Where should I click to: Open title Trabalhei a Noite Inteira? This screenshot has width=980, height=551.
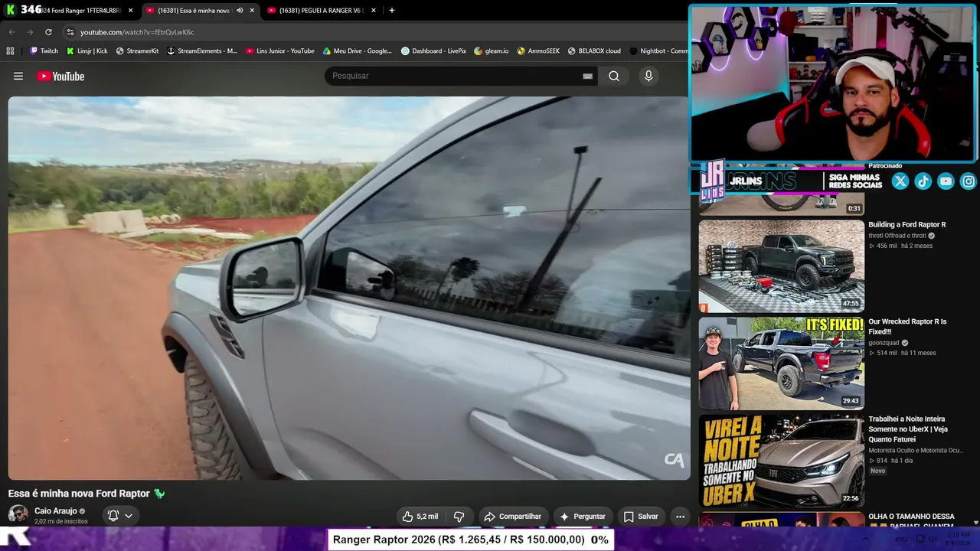pos(908,429)
